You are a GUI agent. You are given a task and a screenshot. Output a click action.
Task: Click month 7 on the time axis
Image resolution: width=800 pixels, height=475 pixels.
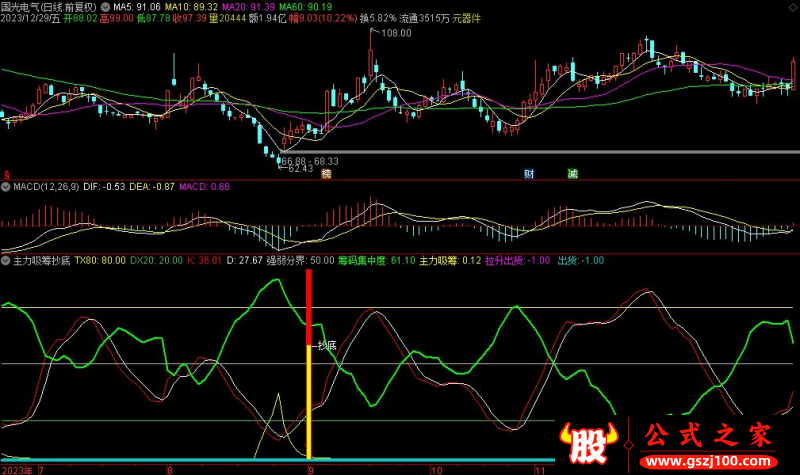(x=41, y=470)
